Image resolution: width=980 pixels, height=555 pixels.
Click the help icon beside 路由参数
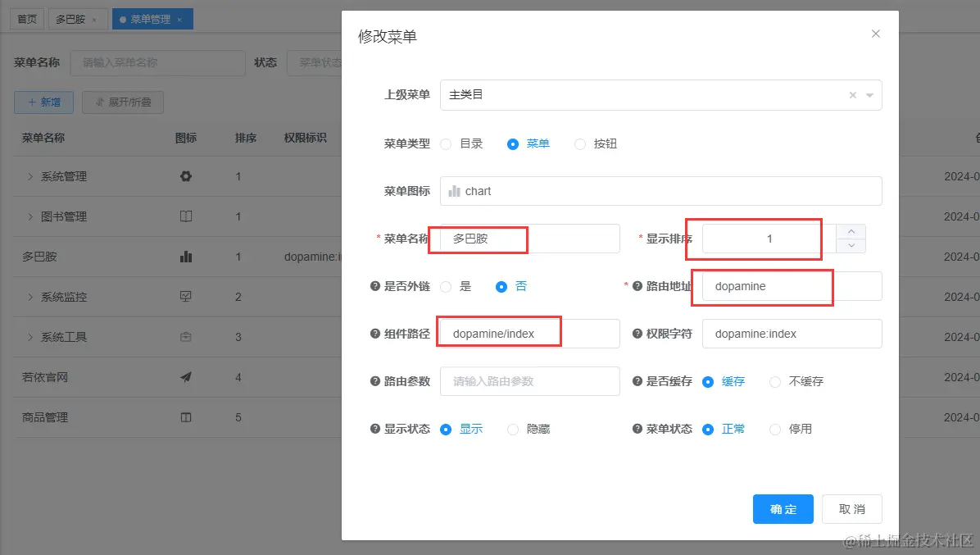[x=375, y=381]
